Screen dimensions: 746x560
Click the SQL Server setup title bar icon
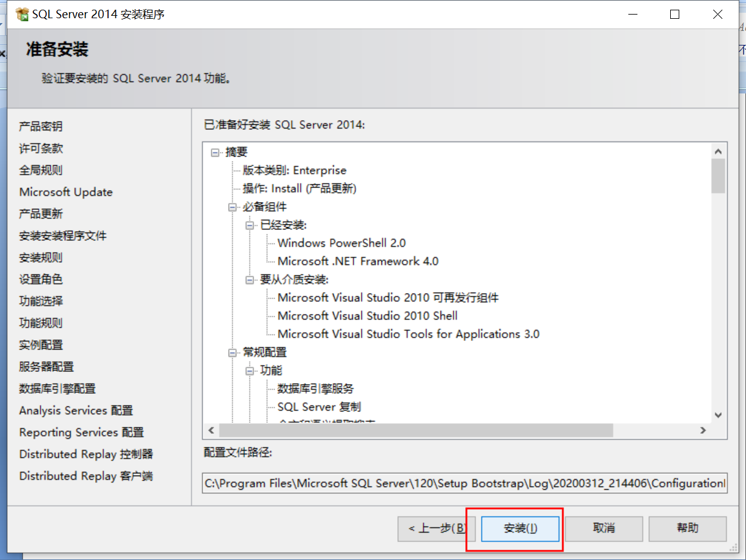[x=22, y=14]
